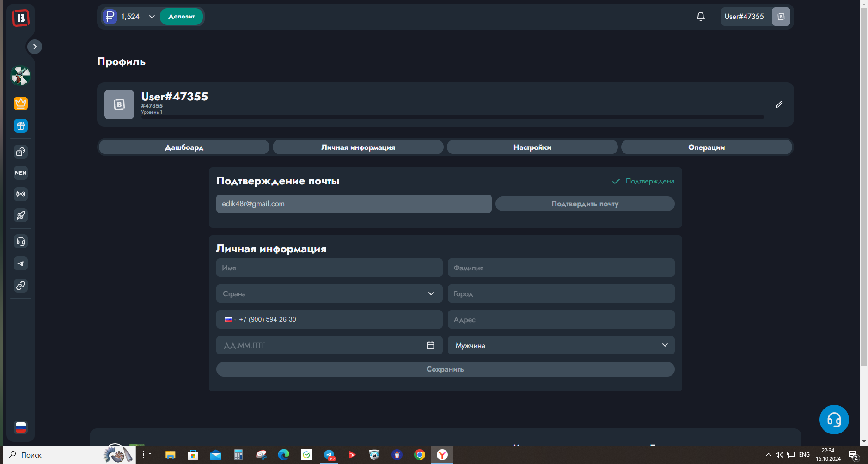Switch to the Дашбоард tab
Screen dimensions: 868x464
click(x=184, y=147)
